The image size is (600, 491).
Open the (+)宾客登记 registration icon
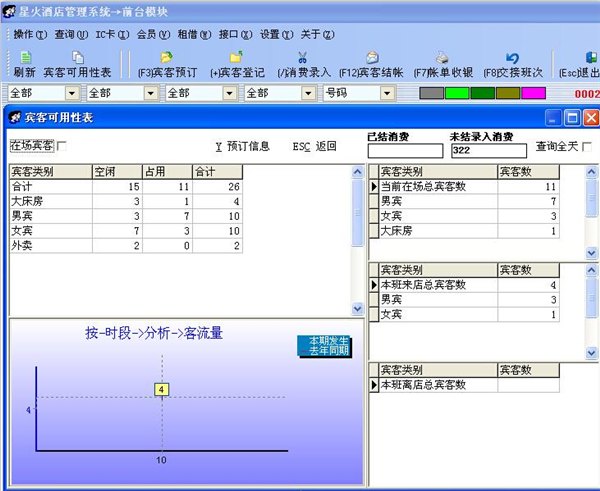[236, 57]
